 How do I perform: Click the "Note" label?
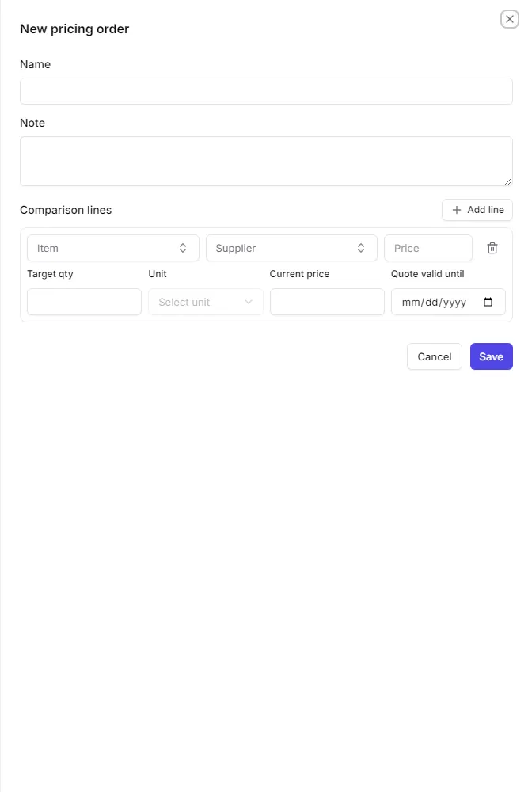[32, 123]
